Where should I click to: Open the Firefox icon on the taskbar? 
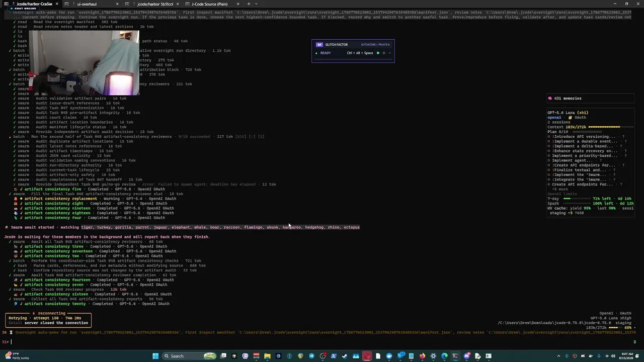(x=422, y=356)
